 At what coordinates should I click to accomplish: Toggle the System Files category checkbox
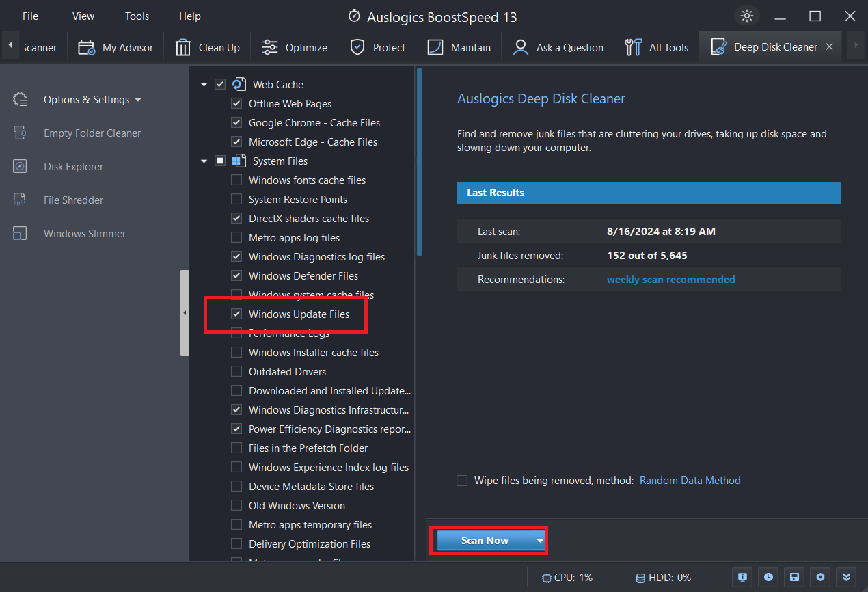220,161
